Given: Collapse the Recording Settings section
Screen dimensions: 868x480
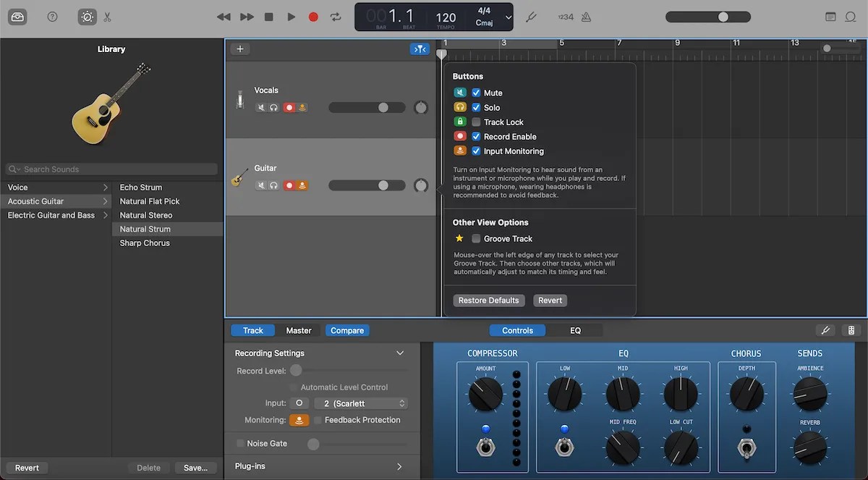Looking at the screenshot, I should tap(400, 353).
